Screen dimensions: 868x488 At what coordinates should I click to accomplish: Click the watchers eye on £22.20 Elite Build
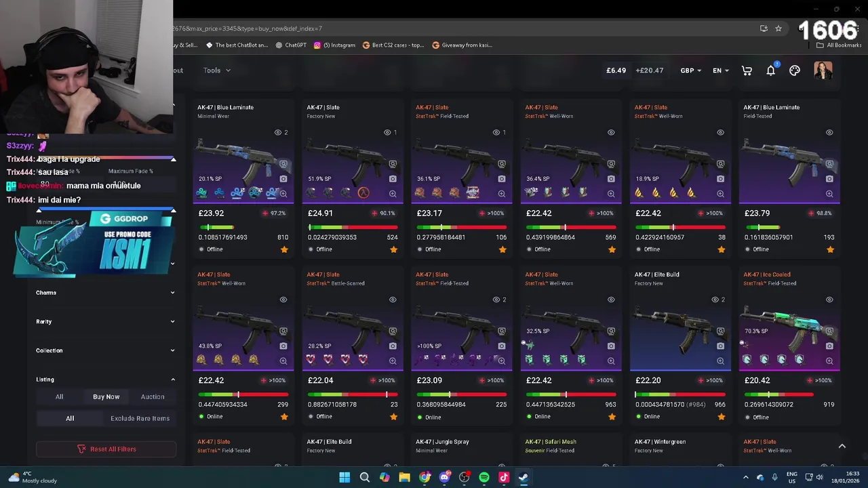(715, 300)
